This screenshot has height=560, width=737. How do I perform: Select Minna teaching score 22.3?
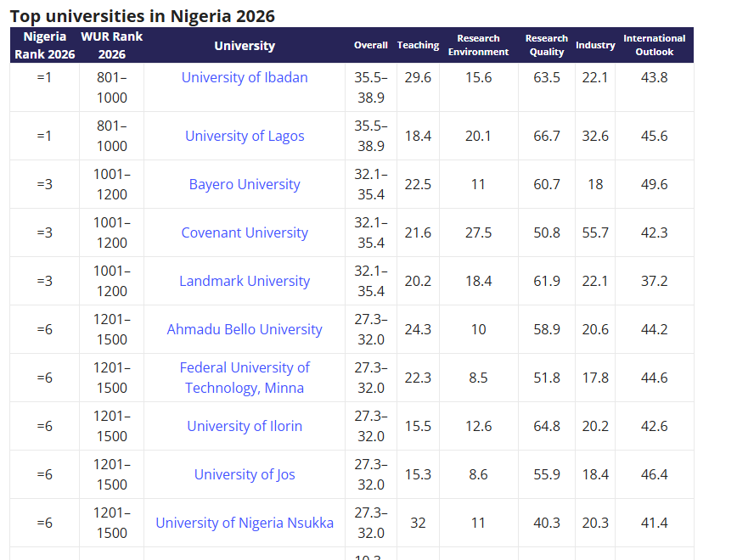click(x=418, y=378)
